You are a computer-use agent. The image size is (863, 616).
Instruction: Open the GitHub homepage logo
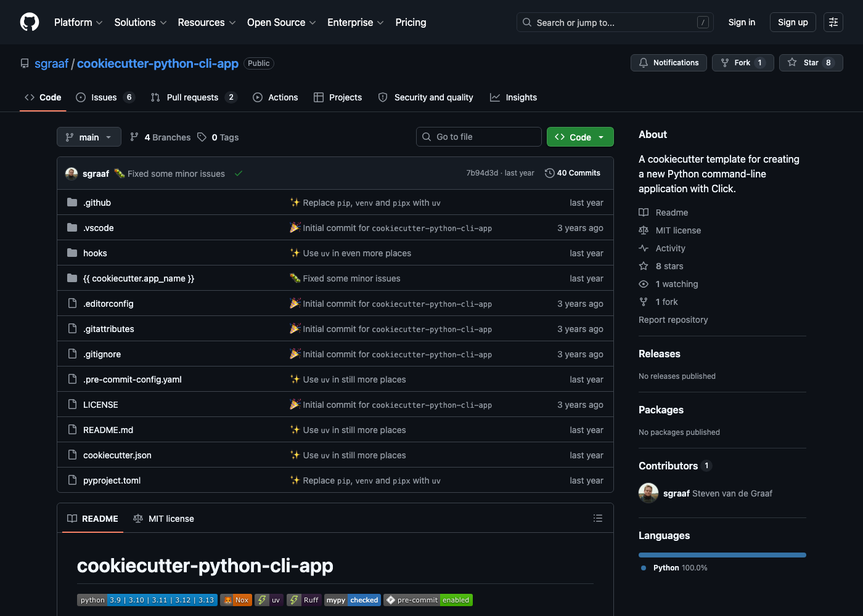(30, 22)
